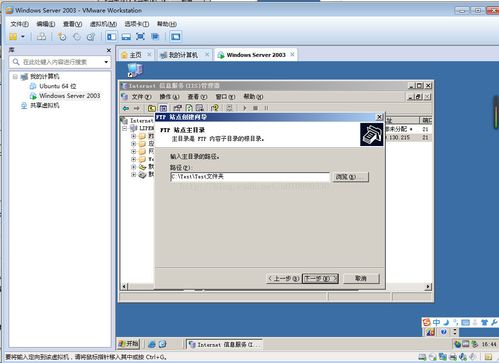The image size is (499, 363).
Task: Click the IIS forward arrow icon
Action: click(x=137, y=108)
